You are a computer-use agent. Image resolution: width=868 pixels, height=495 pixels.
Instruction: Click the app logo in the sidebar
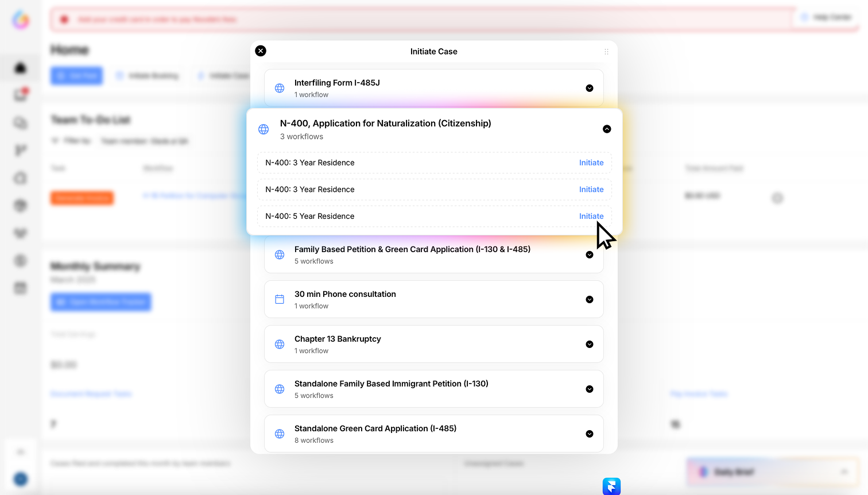click(x=21, y=20)
